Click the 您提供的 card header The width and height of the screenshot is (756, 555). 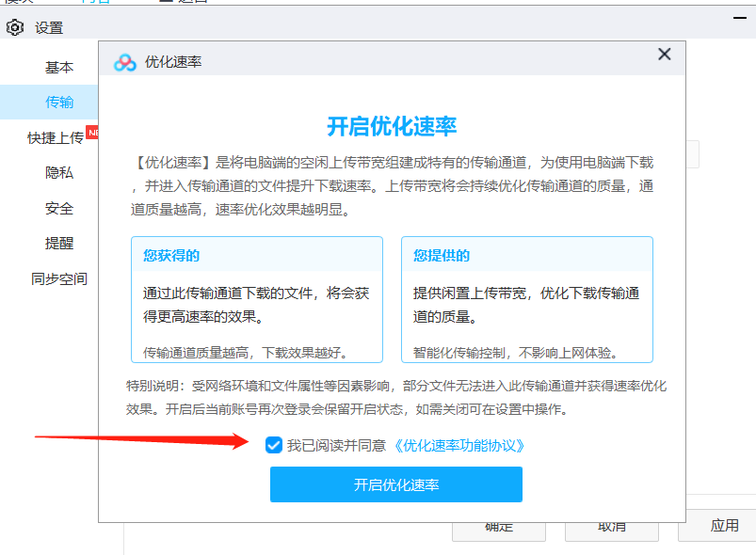(527, 254)
